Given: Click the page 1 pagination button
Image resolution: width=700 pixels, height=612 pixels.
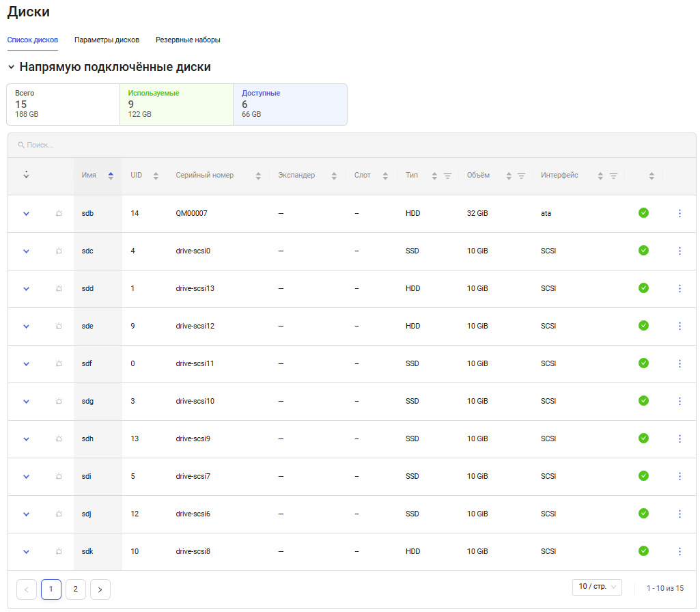Looking at the screenshot, I should click(51, 589).
